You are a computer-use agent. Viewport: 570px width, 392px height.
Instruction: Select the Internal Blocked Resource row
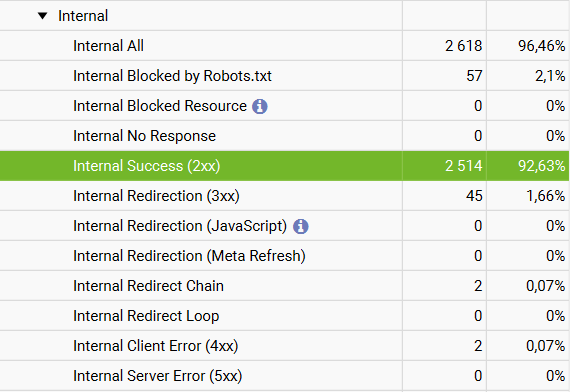coord(285,106)
